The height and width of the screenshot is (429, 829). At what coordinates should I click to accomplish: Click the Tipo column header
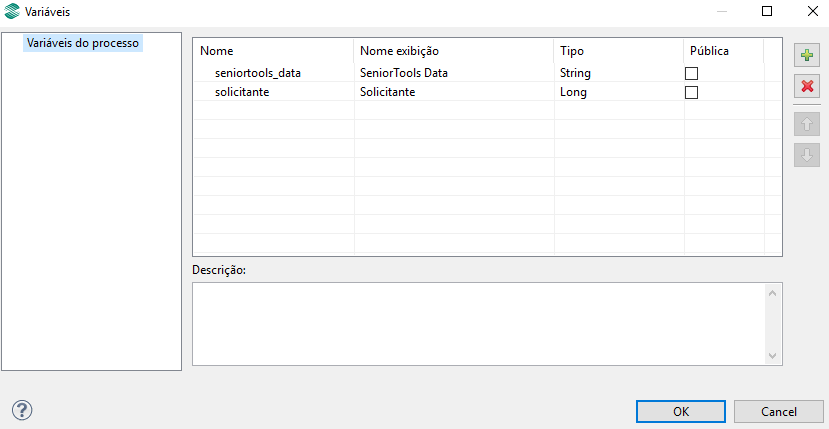[618, 50]
